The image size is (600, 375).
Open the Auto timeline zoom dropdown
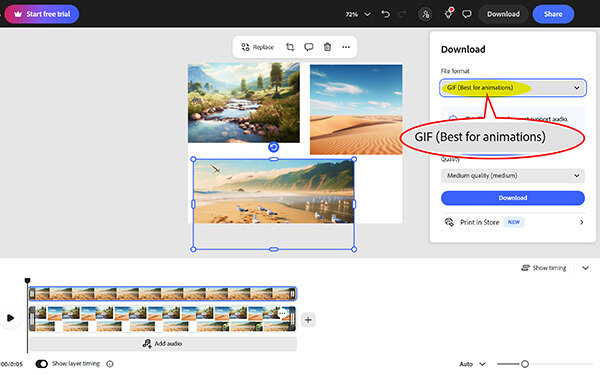(472, 364)
